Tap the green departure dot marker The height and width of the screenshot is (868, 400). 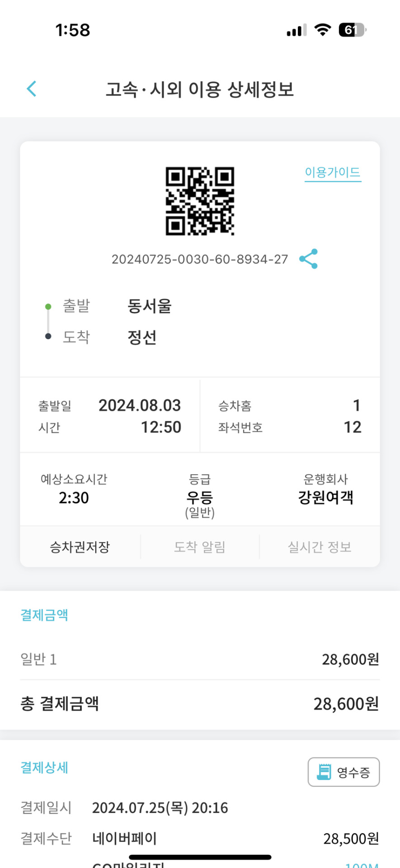click(x=48, y=307)
